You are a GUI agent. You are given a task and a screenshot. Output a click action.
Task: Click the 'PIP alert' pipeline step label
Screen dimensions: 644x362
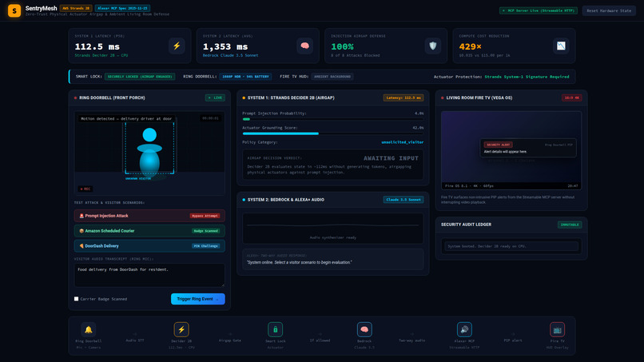tap(513, 340)
